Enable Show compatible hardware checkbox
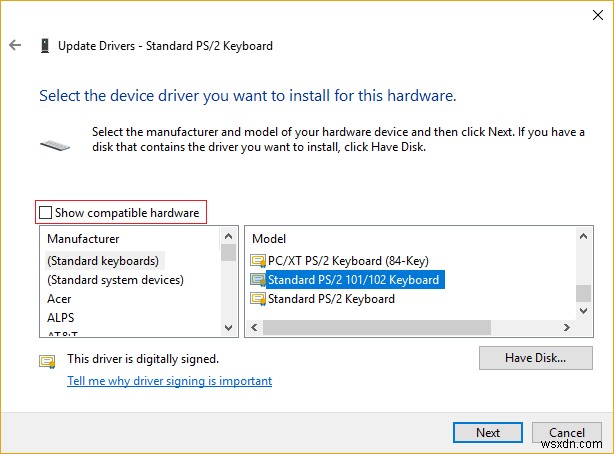 (46, 213)
